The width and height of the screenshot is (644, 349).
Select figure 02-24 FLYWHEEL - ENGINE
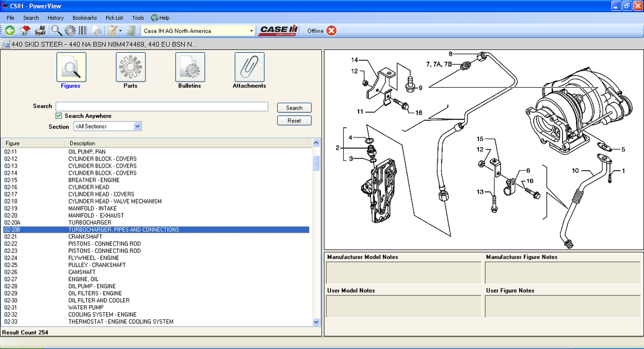156,258
